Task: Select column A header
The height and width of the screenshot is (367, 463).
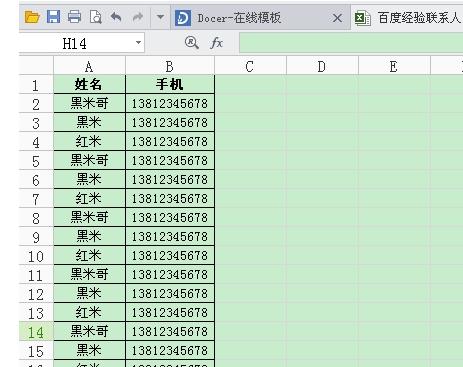Action: point(89,66)
